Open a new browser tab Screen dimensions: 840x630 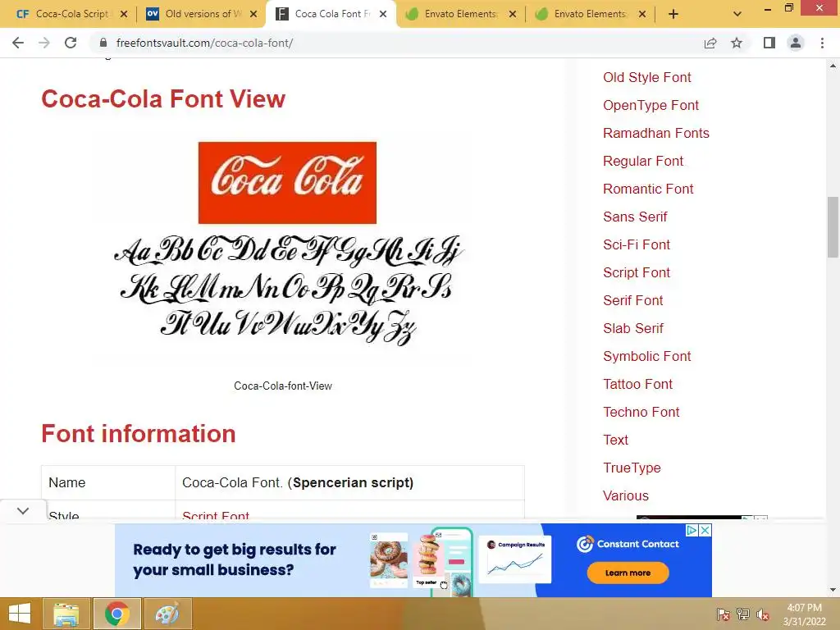click(673, 15)
